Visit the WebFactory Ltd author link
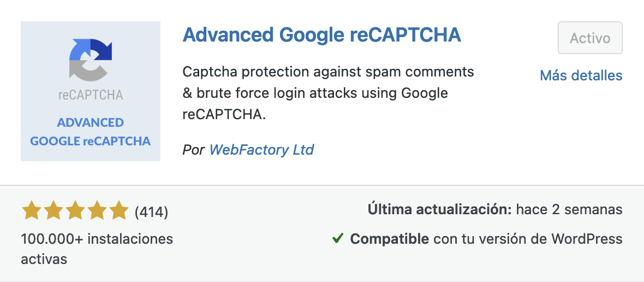644x282 pixels. pyautogui.click(x=261, y=150)
